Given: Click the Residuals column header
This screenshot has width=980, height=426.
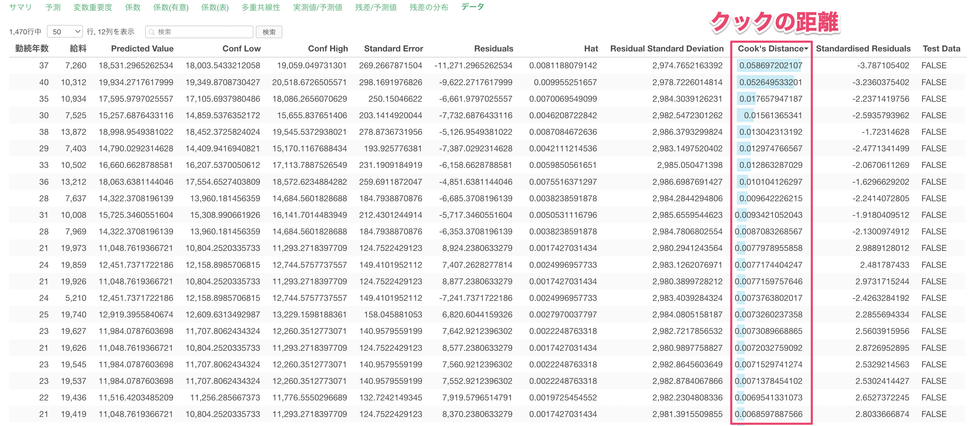Looking at the screenshot, I should pos(493,48).
